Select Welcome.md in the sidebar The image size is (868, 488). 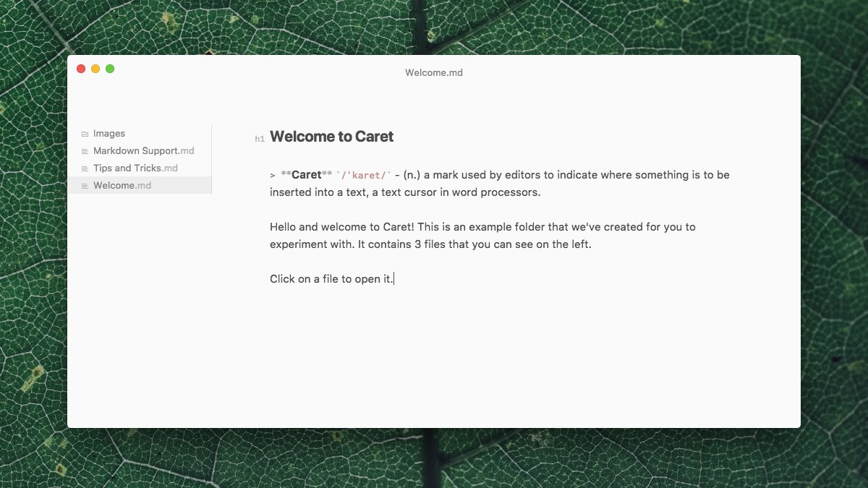140,186
